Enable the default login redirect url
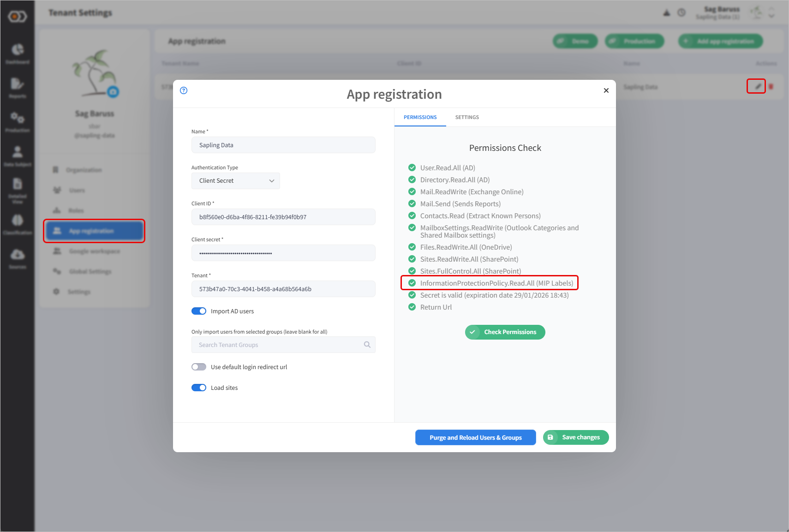 pyautogui.click(x=198, y=366)
